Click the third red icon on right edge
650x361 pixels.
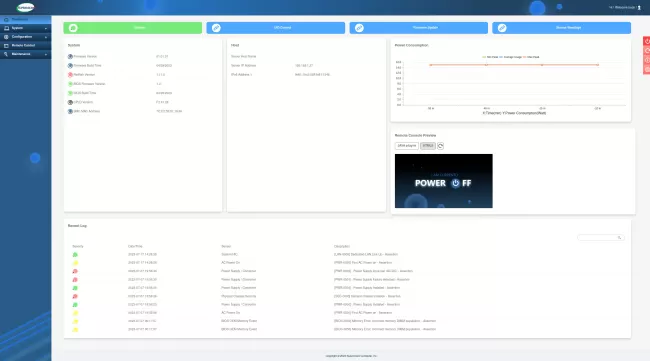pyautogui.click(x=647, y=61)
